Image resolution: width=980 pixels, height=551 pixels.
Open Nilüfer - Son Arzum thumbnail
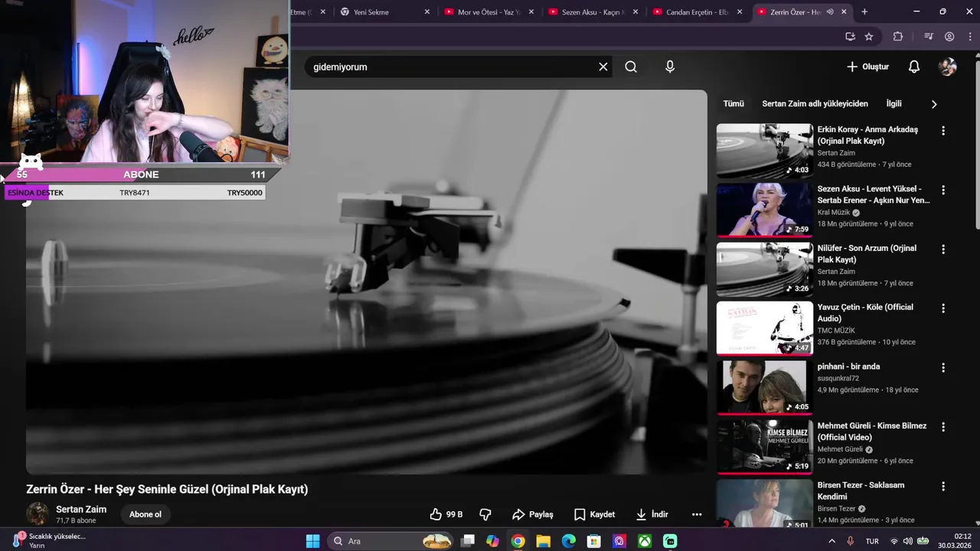[764, 269]
